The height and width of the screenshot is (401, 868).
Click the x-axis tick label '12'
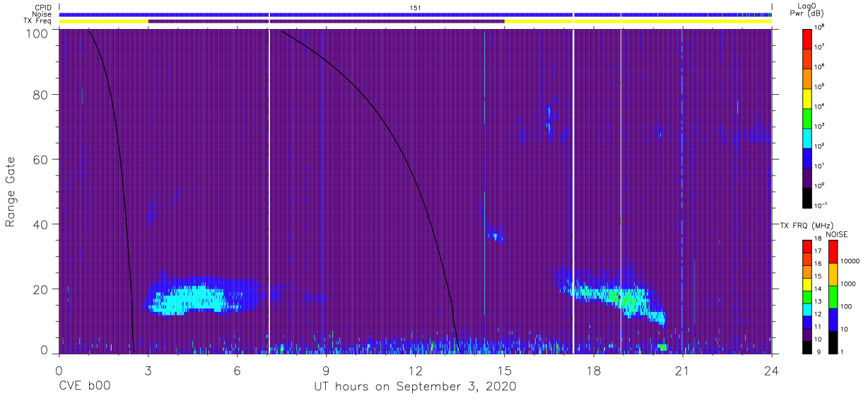click(x=416, y=372)
